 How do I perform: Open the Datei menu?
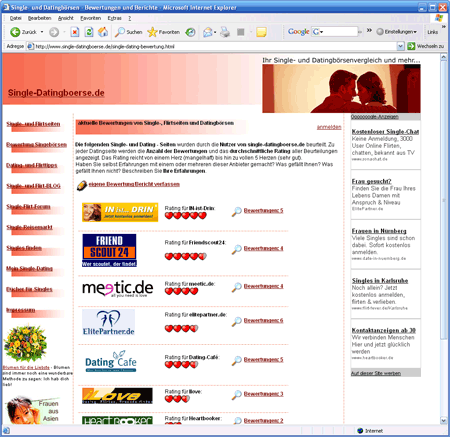pos(15,18)
